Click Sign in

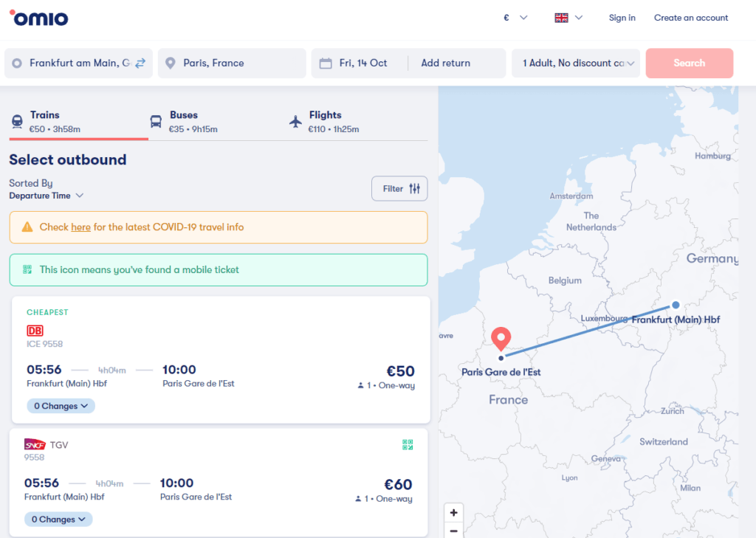pos(622,18)
